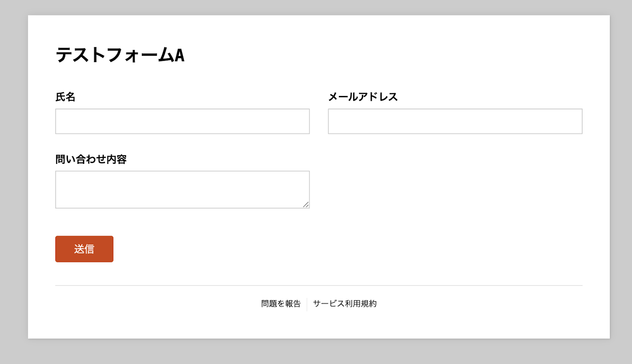Submit the form with the 送信 button
This screenshot has height=364, width=632.
pos(84,249)
